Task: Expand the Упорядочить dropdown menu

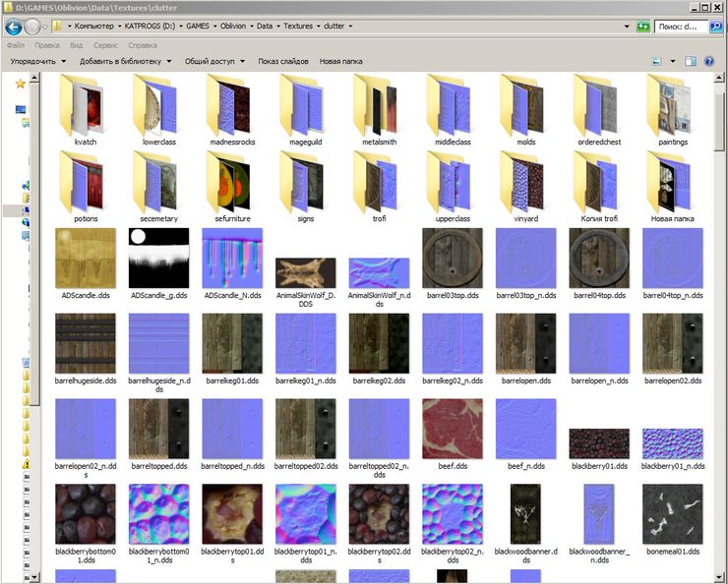Action: click(37, 61)
